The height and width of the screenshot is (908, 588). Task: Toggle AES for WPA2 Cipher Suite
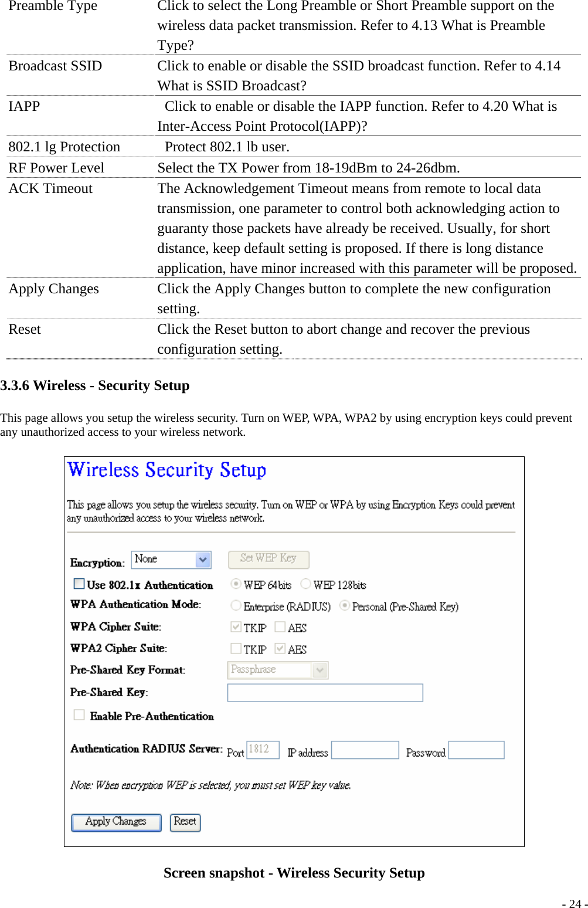[280, 648]
